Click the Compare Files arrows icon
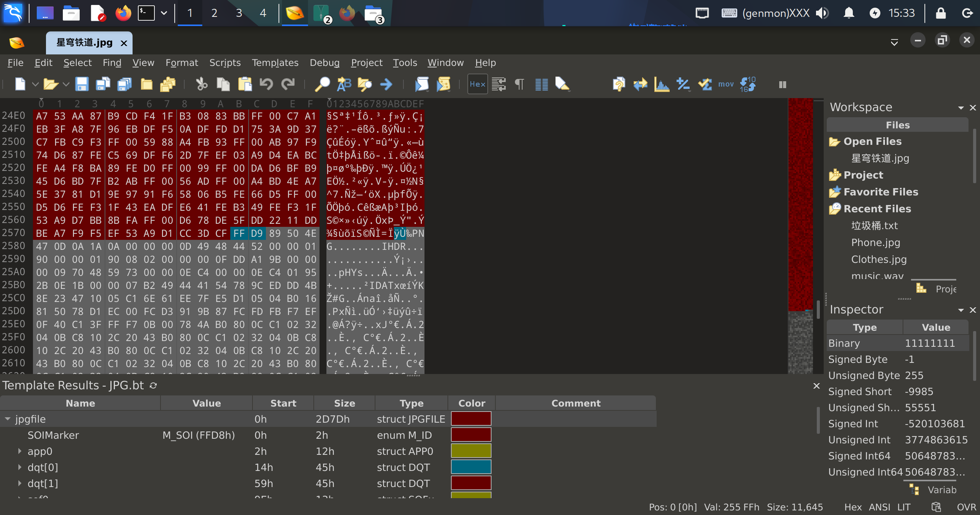The height and width of the screenshot is (515, 980). [x=640, y=84]
